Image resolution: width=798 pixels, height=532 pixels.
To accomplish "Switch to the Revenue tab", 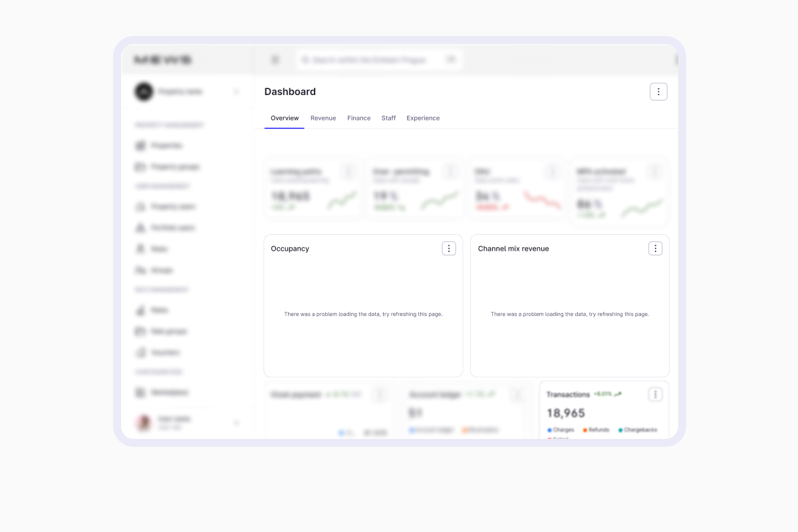I will click(323, 118).
